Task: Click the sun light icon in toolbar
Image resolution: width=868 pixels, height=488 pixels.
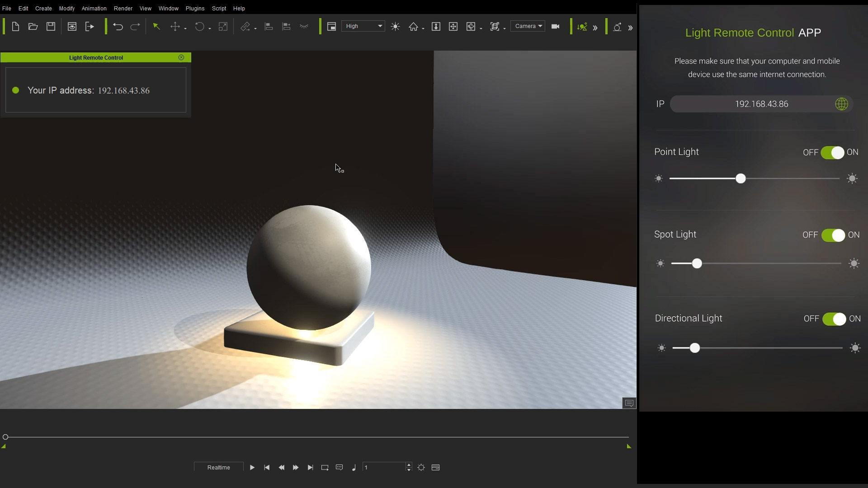Action: [x=396, y=27]
